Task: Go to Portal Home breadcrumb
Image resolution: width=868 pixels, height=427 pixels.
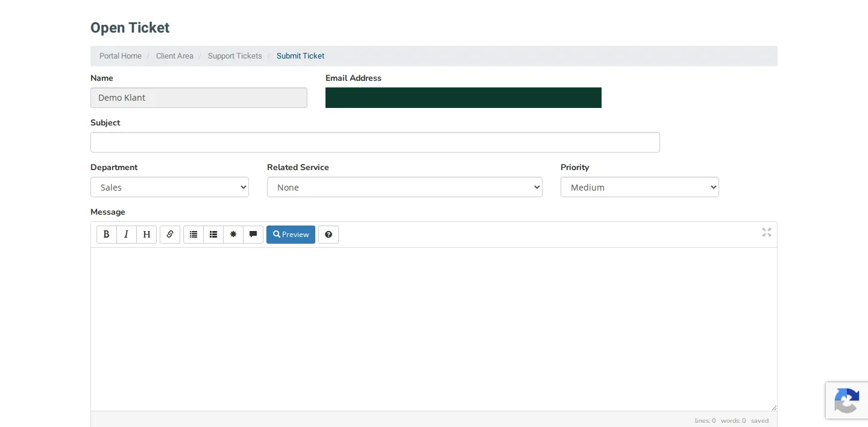Action: tap(121, 56)
